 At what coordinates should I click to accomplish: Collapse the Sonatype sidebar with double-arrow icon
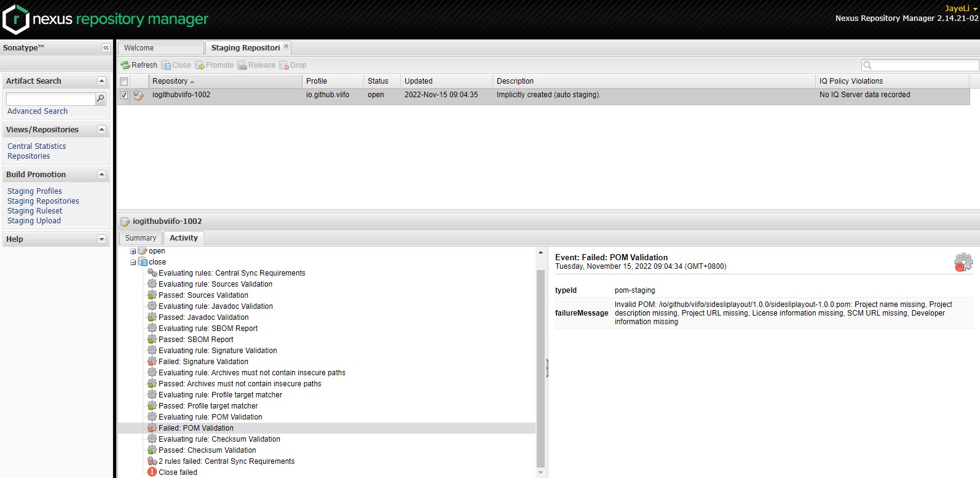click(x=106, y=48)
